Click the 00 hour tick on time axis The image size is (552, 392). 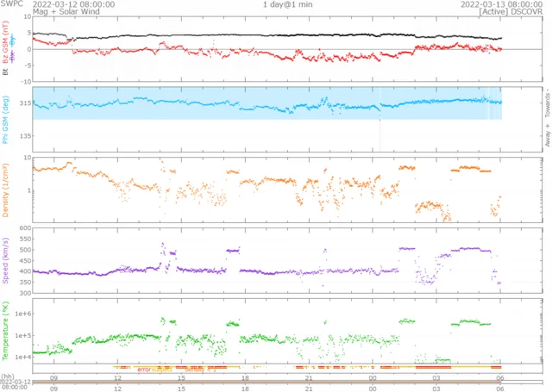pyautogui.click(x=373, y=377)
